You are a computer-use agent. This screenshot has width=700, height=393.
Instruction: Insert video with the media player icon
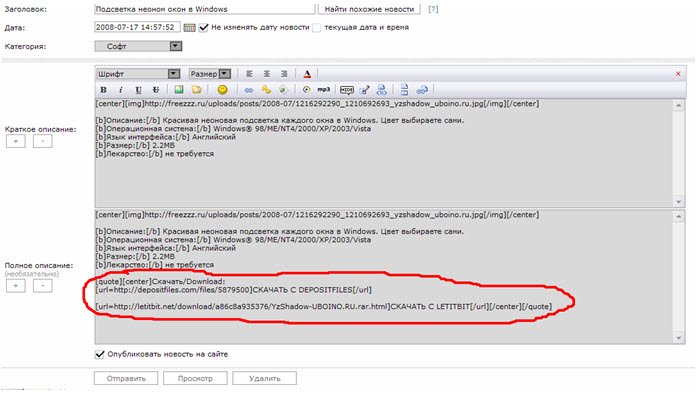(306, 90)
